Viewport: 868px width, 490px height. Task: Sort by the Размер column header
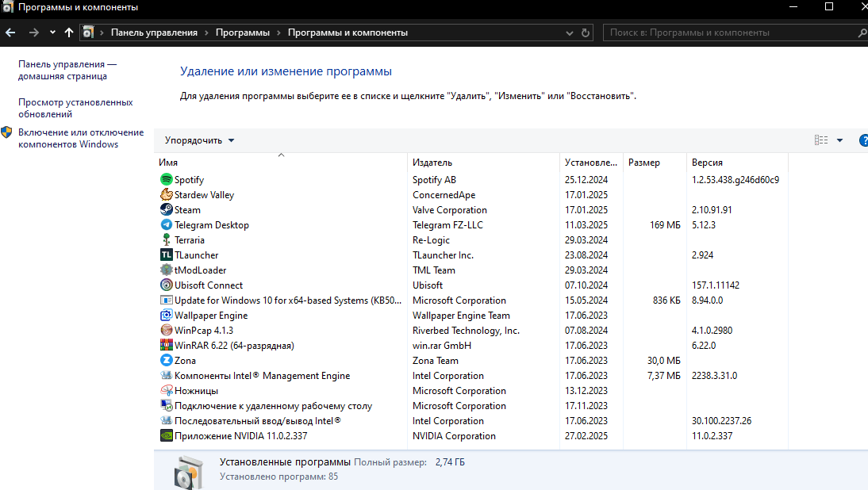pos(655,162)
